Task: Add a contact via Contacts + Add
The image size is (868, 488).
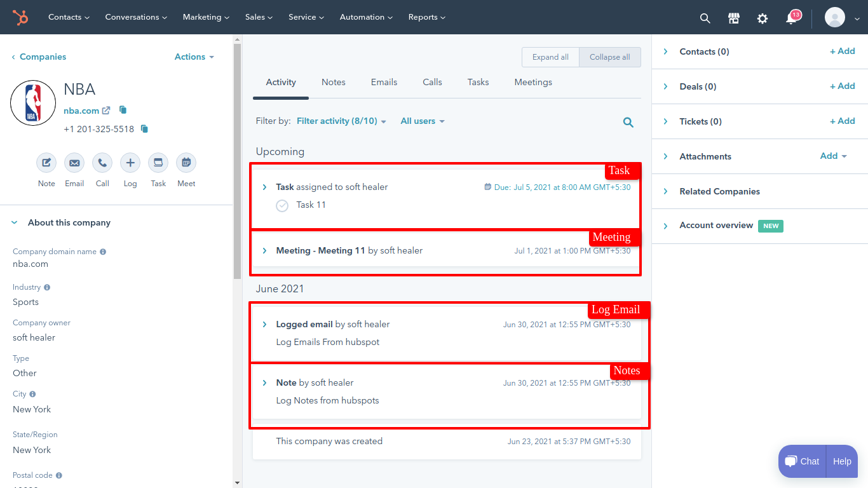Action: point(843,51)
